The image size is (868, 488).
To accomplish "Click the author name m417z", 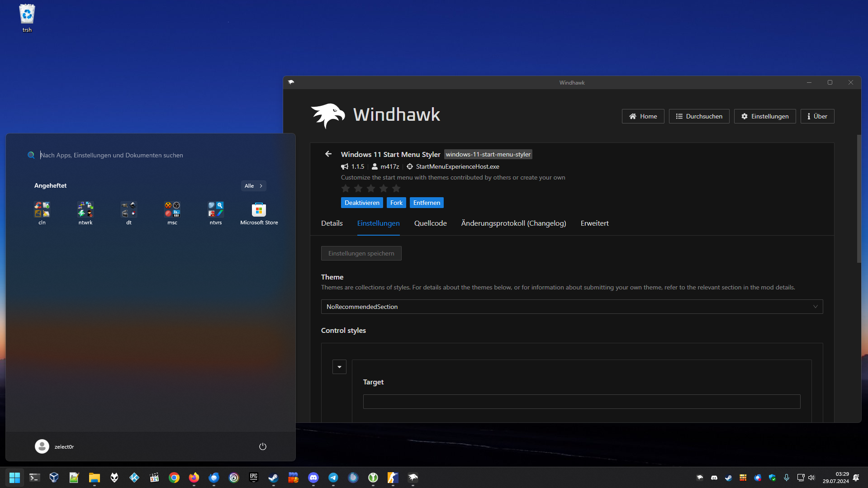I will (390, 166).
